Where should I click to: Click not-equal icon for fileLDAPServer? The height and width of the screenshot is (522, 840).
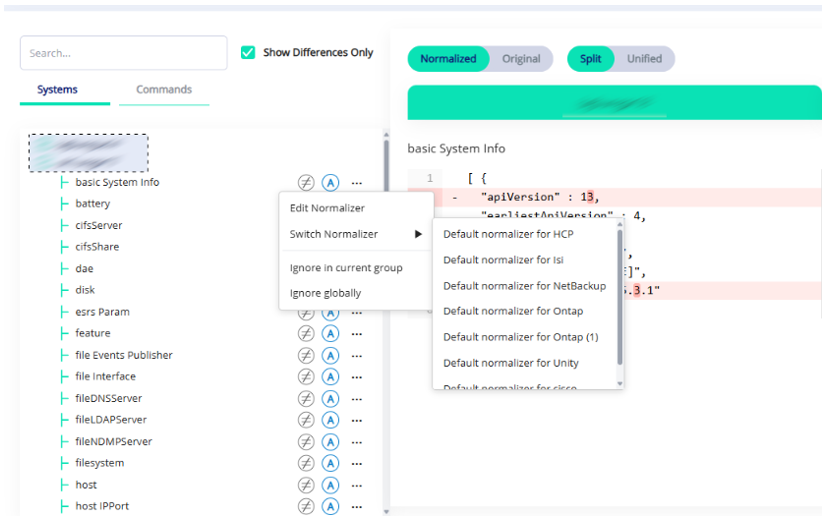coord(306,420)
